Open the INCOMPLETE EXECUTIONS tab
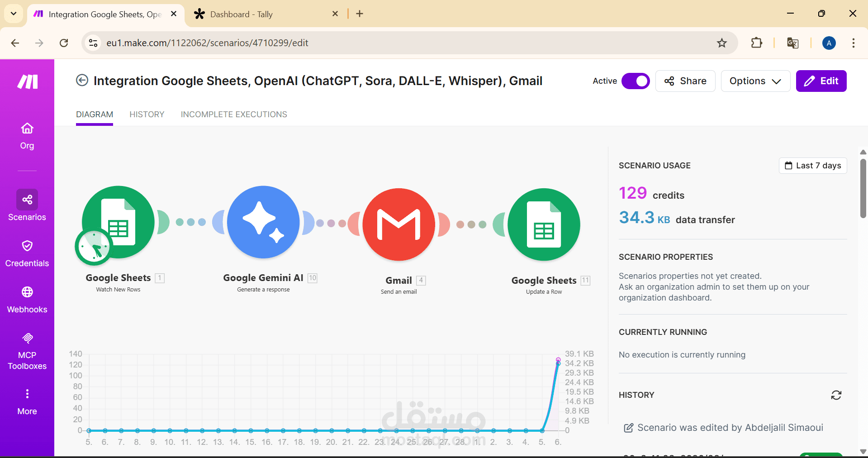 [233, 114]
